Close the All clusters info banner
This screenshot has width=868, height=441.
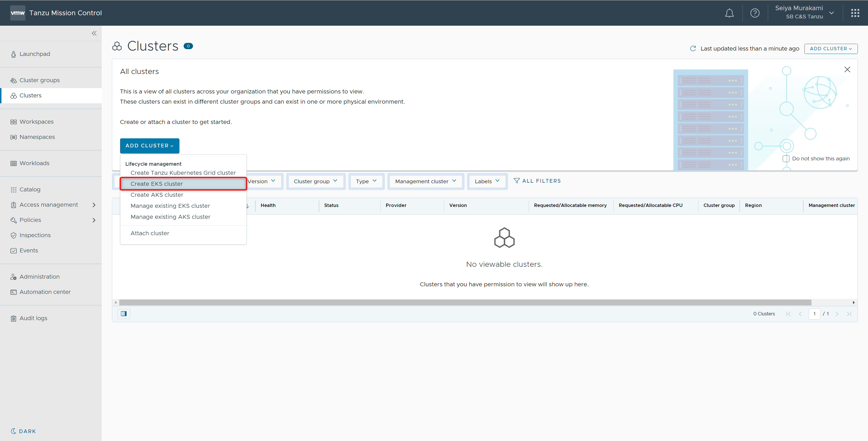(847, 70)
